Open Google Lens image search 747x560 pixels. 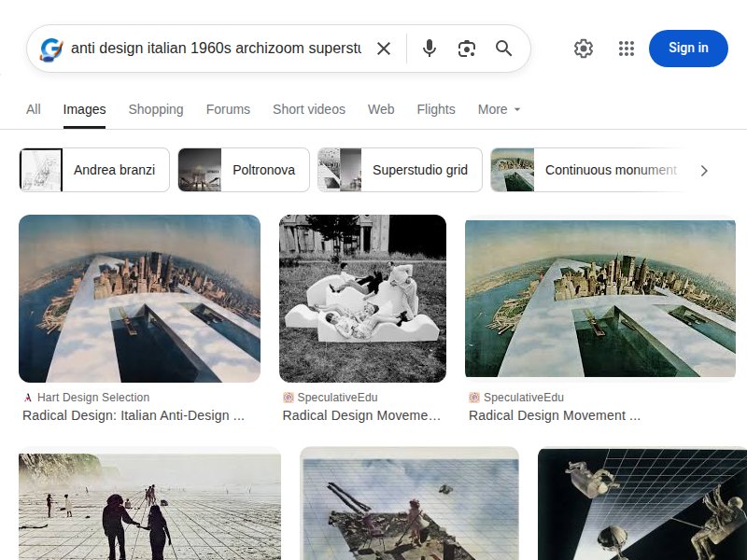click(x=466, y=48)
